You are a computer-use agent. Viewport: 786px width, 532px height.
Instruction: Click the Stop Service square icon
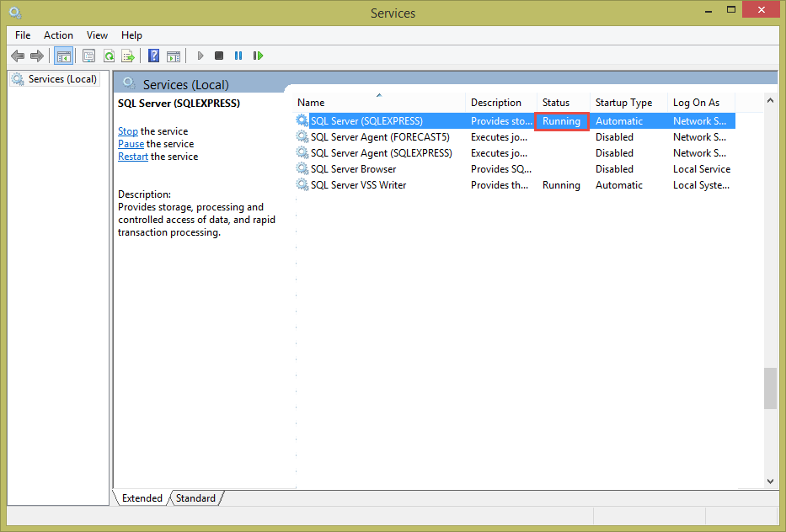click(x=219, y=56)
